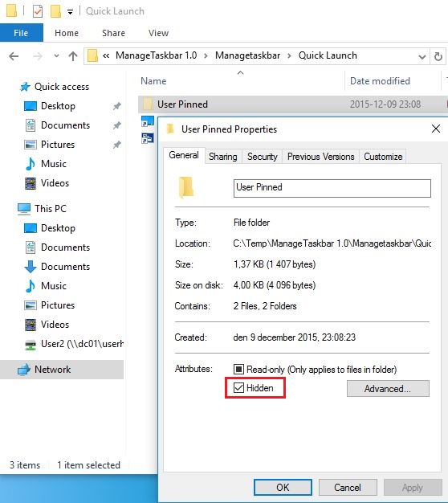Confirm the properties with OK
The image size is (448, 503).
pos(283,487)
